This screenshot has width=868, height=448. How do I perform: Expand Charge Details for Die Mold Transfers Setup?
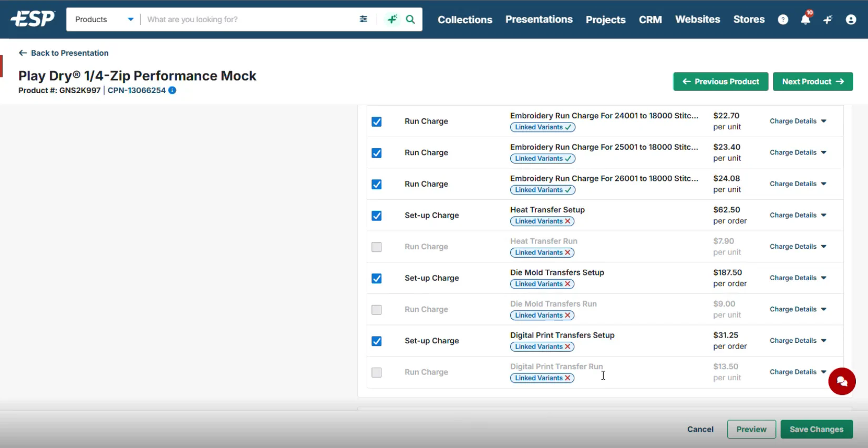click(798, 278)
